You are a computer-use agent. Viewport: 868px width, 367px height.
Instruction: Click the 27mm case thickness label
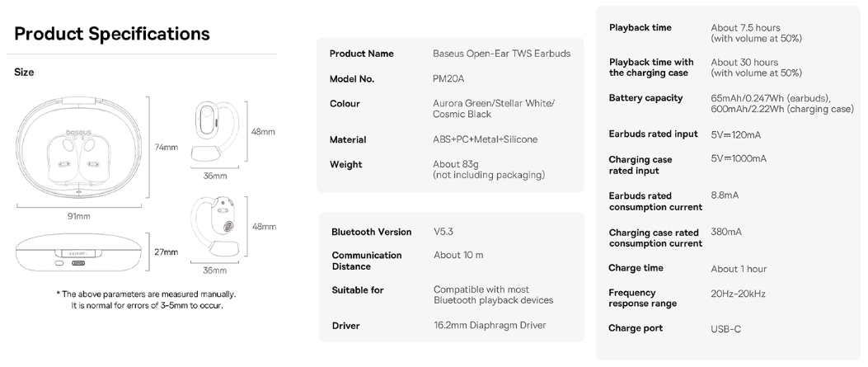pyautogui.click(x=167, y=252)
